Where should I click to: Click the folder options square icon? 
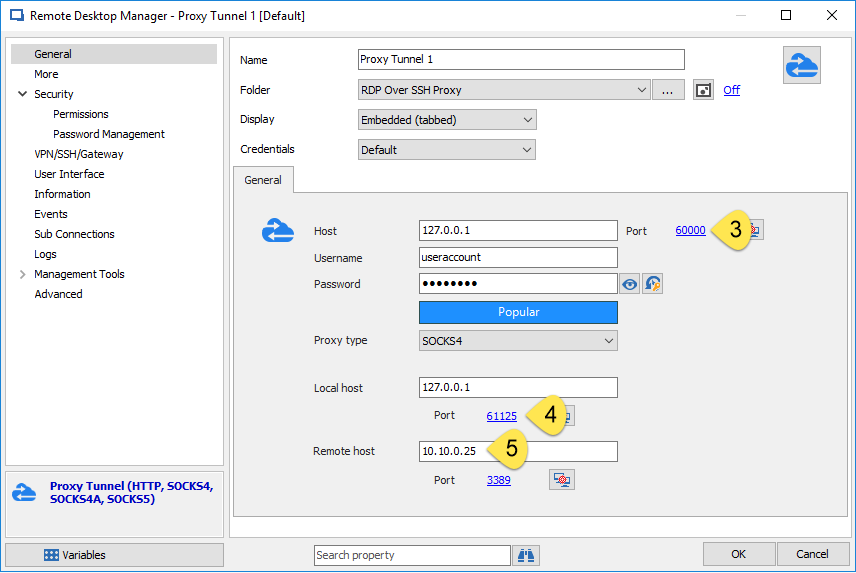click(x=704, y=90)
